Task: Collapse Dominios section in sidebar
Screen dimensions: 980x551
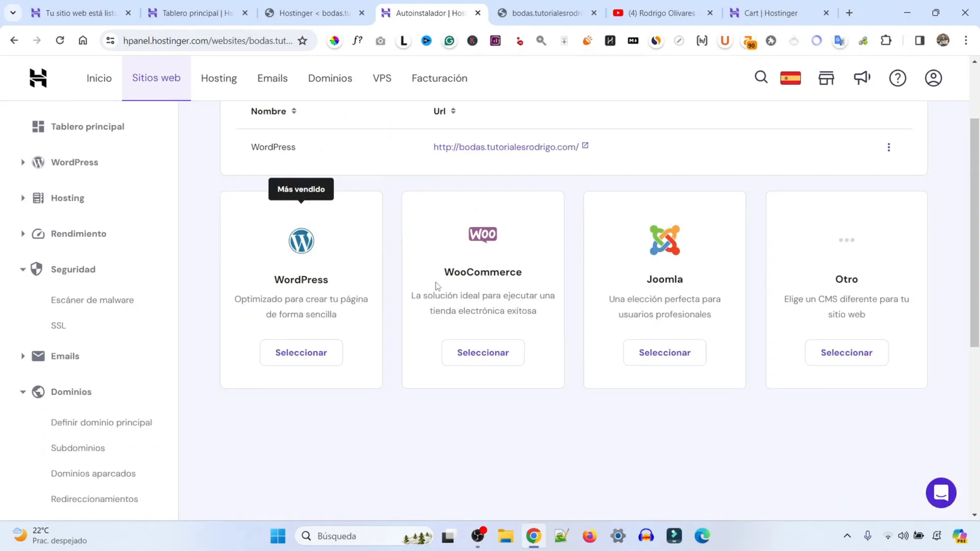Action: (x=23, y=392)
